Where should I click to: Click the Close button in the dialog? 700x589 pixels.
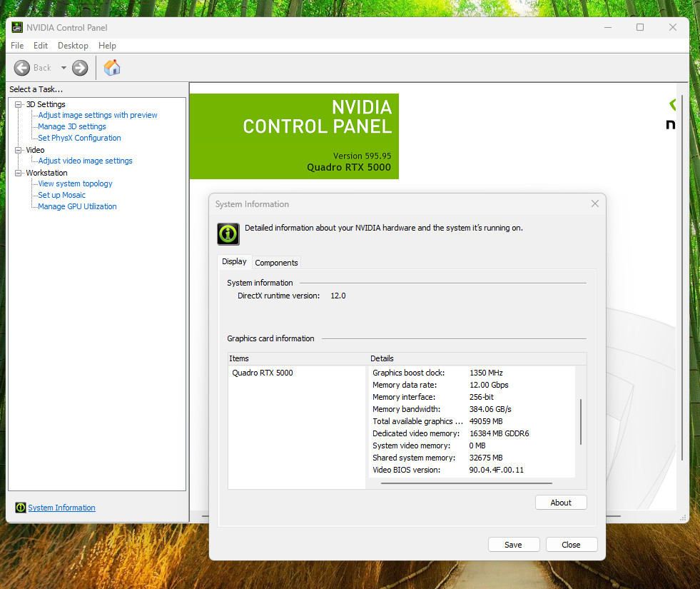(571, 545)
